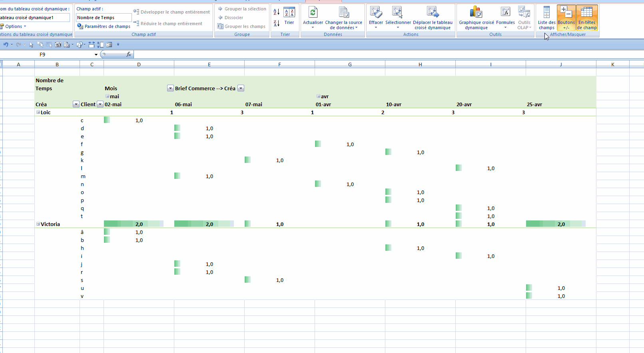Open the Options dropdown menu

[15, 26]
